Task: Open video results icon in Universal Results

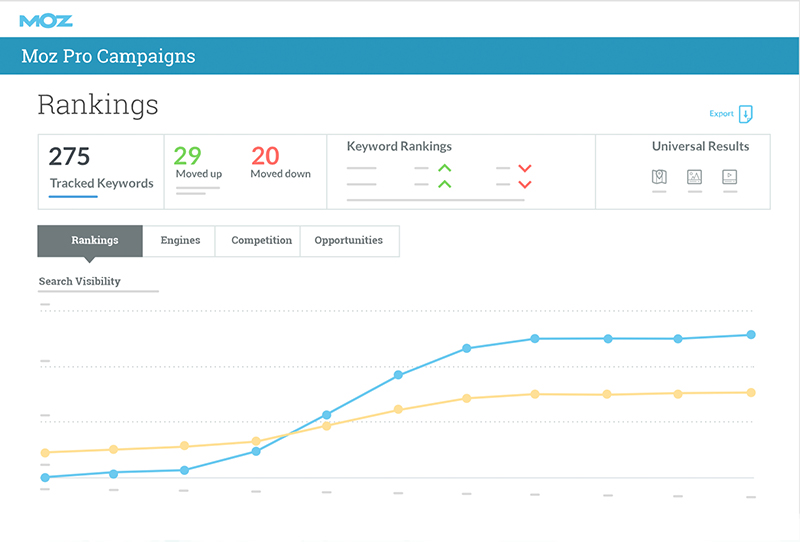Action: pos(731,176)
